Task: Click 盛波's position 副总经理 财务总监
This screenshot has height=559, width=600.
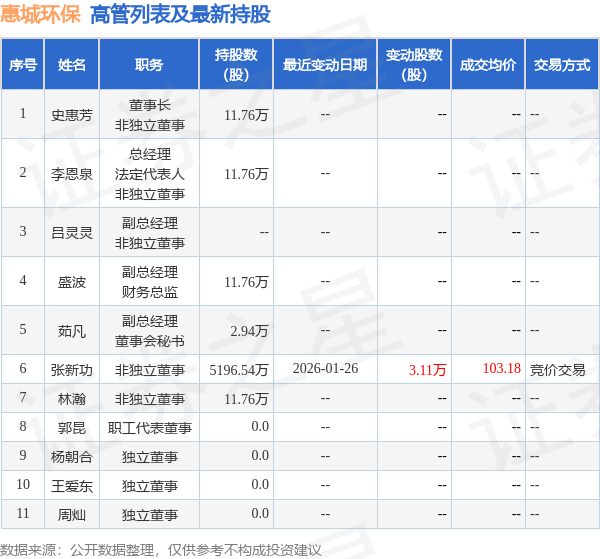Action: click(150, 282)
